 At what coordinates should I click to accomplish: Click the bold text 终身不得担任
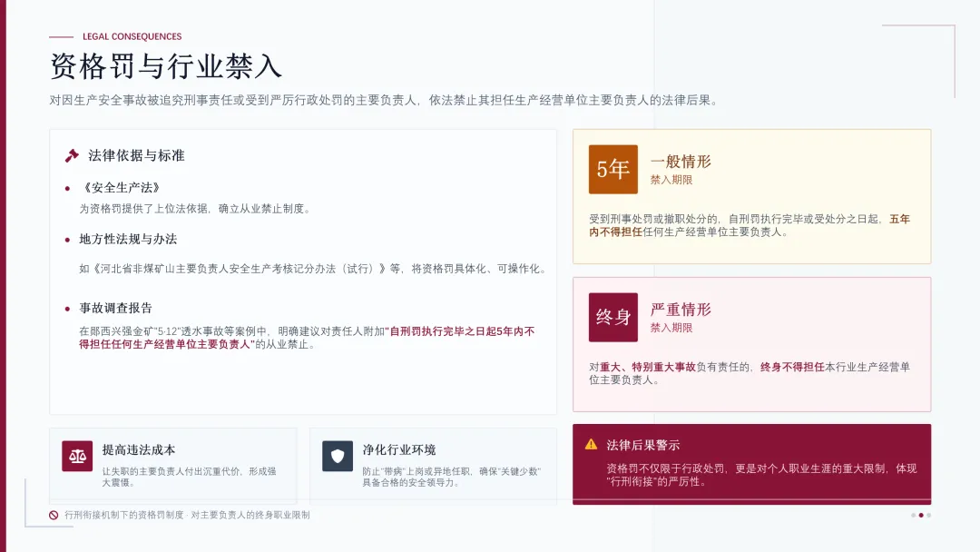click(792, 367)
